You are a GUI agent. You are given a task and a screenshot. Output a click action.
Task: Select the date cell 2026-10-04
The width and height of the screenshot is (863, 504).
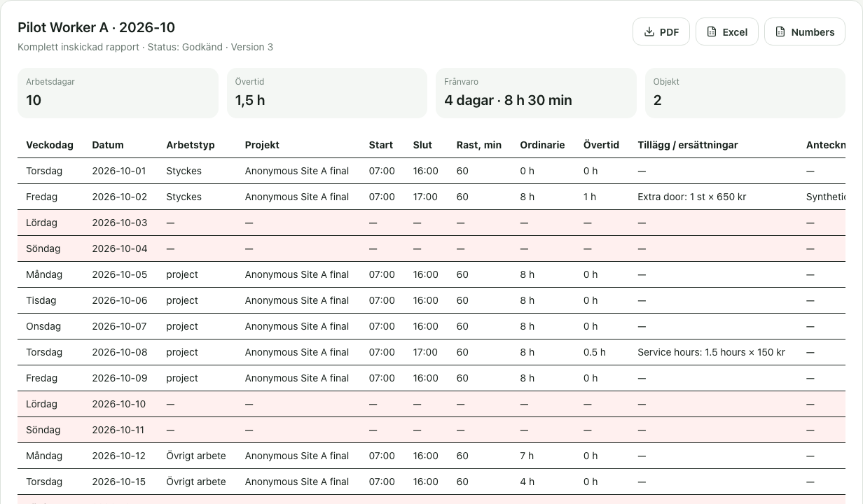click(x=120, y=248)
